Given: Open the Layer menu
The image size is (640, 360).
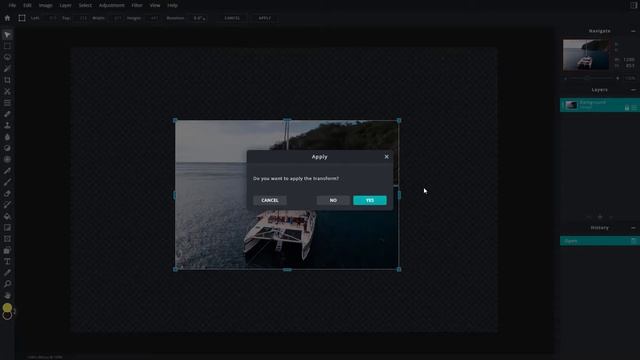Looking at the screenshot, I should point(65,5).
